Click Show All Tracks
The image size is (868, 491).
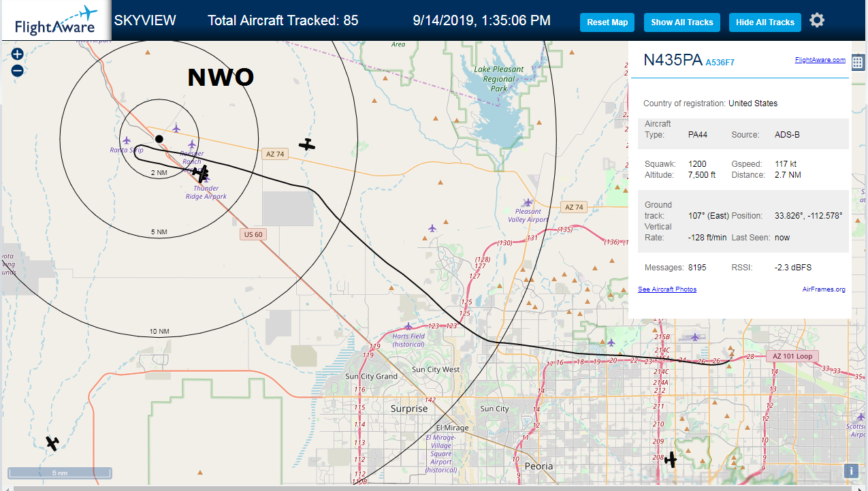pyautogui.click(x=681, y=22)
